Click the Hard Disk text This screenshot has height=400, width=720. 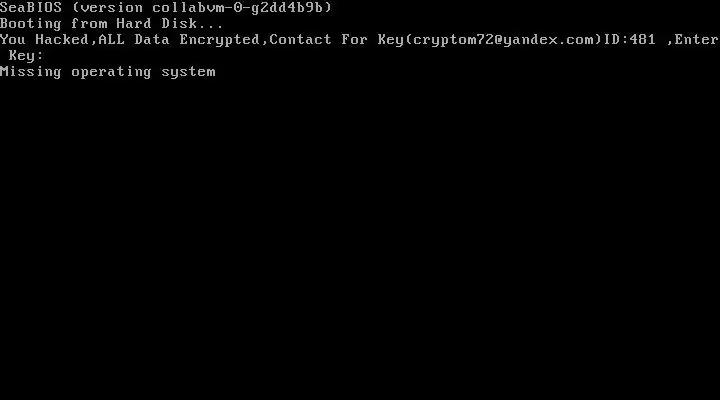(x=157, y=23)
